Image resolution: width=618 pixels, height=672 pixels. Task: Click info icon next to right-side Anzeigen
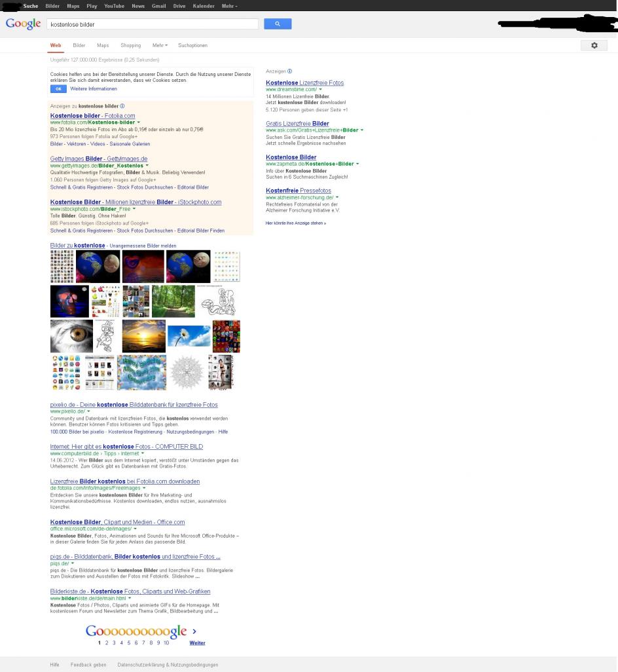[290, 71]
